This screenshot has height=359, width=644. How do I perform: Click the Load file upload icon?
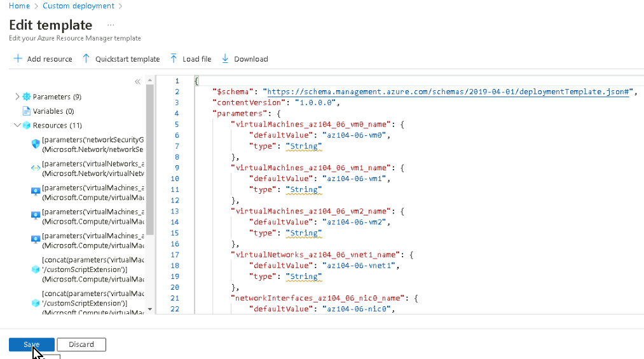coord(174,58)
